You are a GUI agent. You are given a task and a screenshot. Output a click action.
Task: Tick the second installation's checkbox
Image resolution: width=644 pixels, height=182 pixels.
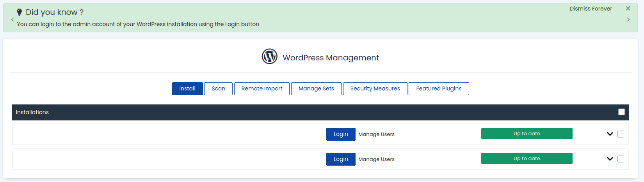pyautogui.click(x=621, y=159)
